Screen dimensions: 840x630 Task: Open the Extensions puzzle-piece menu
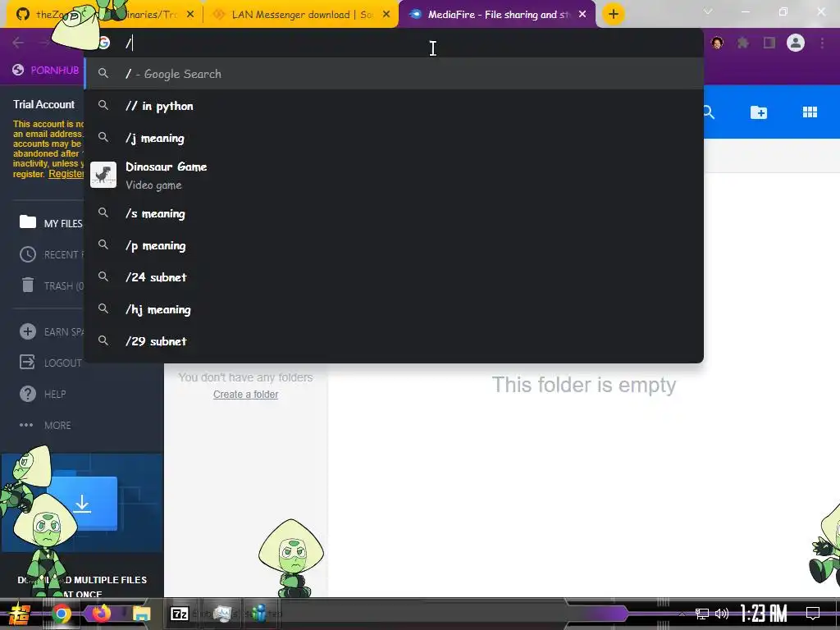coord(743,43)
